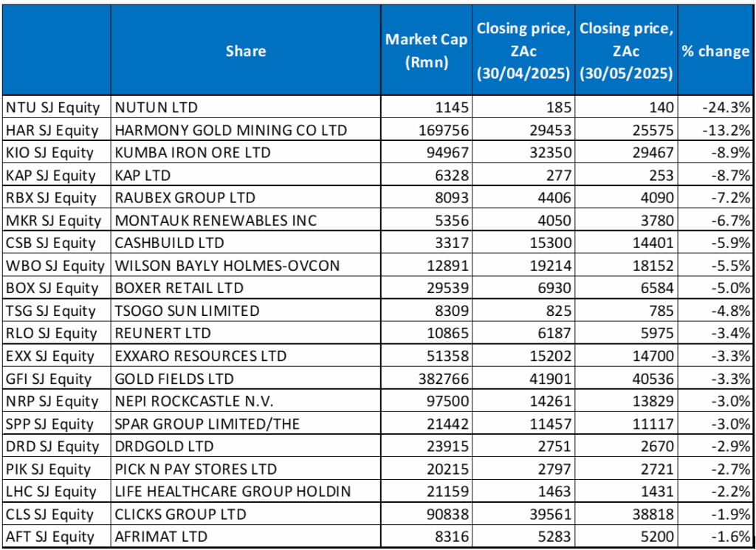The image size is (756, 550).
Task: Select the HARMONY GOLD MINING CO LTD cell
Action: point(246,130)
